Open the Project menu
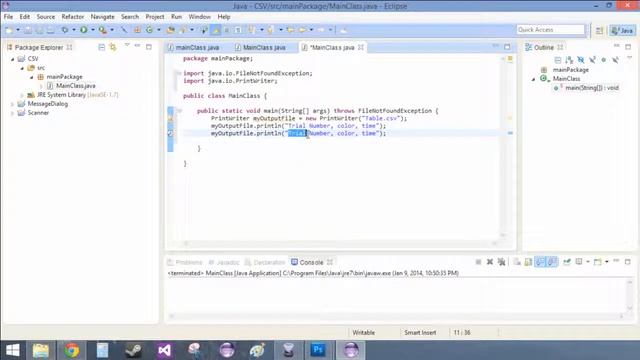 tap(155, 17)
